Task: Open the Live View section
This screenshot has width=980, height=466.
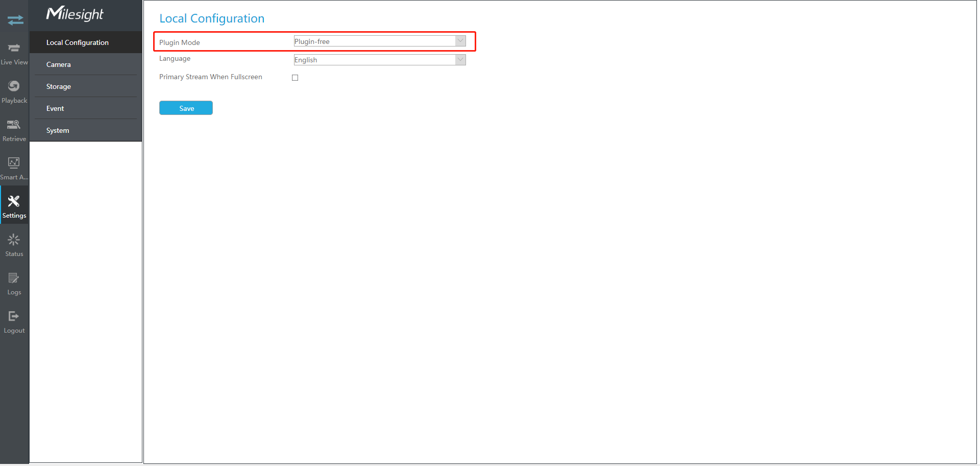Action: (14, 54)
